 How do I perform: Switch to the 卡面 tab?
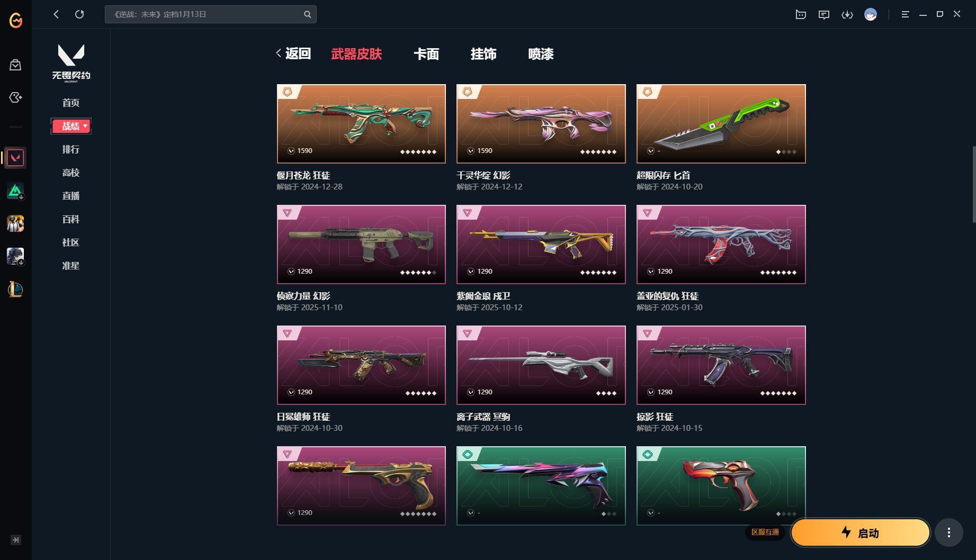[x=426, y=54]
